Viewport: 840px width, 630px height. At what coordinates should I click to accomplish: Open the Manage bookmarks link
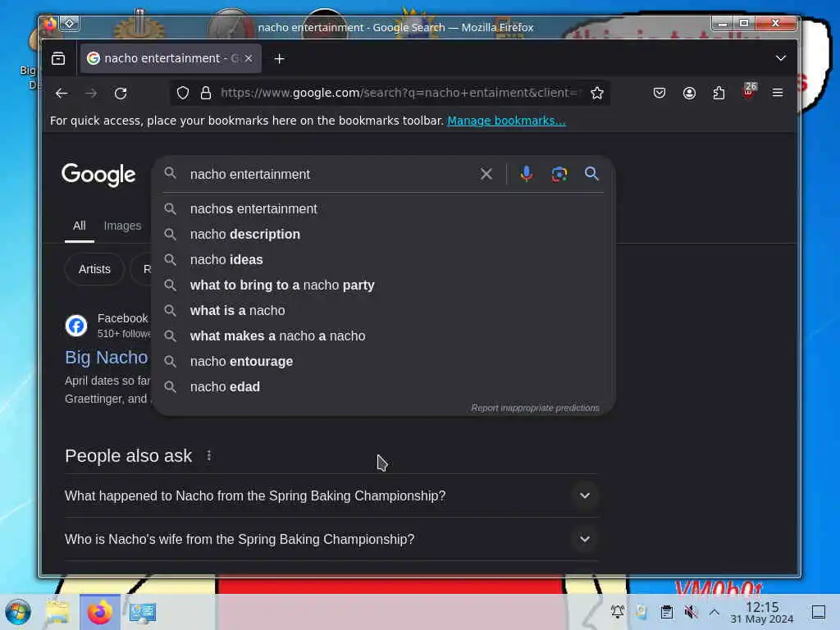point(506,121)
